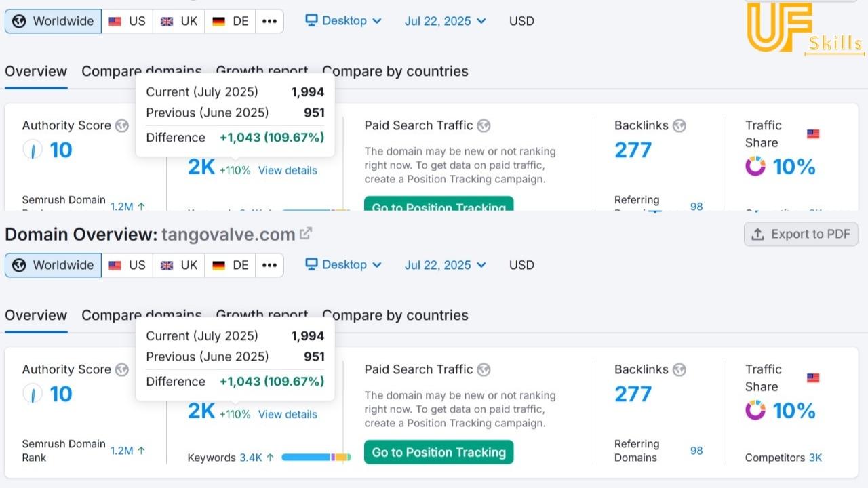Click Paid Search Traffic globe icon, lower panel
This screenshot has height=488, width=868.
(484, 369)
